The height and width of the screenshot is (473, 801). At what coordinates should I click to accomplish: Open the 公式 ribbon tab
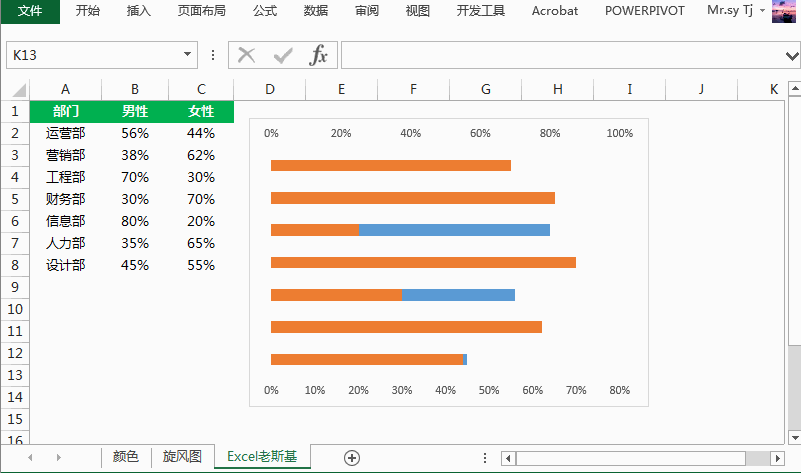265,11
